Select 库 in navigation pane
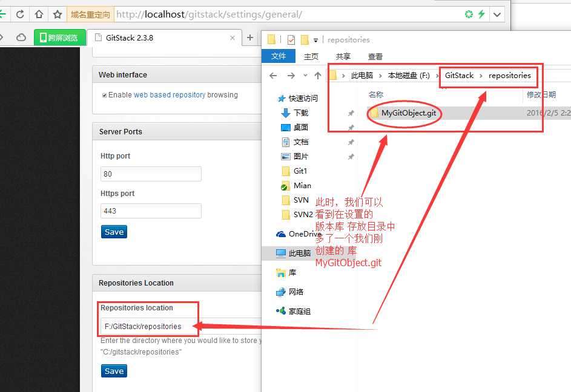 click(x=292, y=273)
